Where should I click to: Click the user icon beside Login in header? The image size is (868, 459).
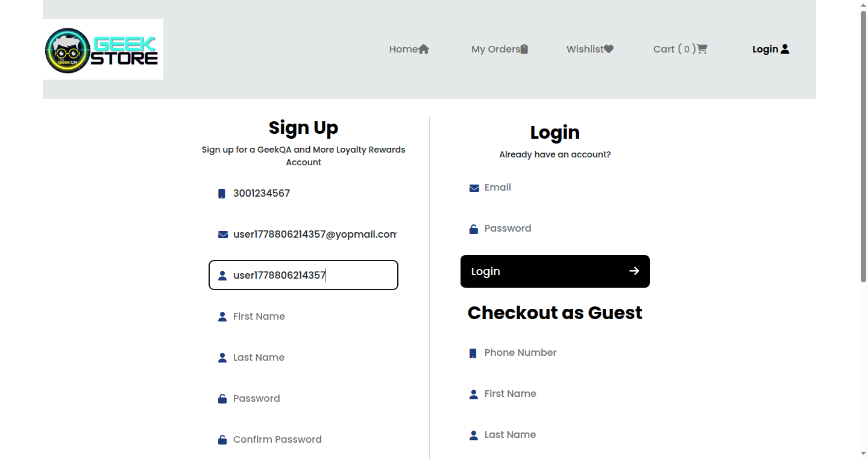(x=785, y=49)
